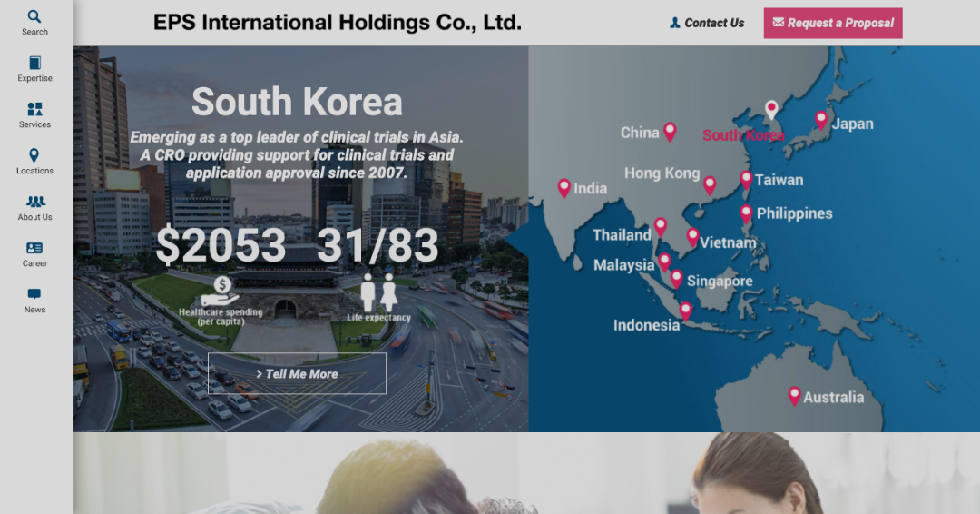
Task: Open the Services sidebar item
Action: (x=34, y=115)
